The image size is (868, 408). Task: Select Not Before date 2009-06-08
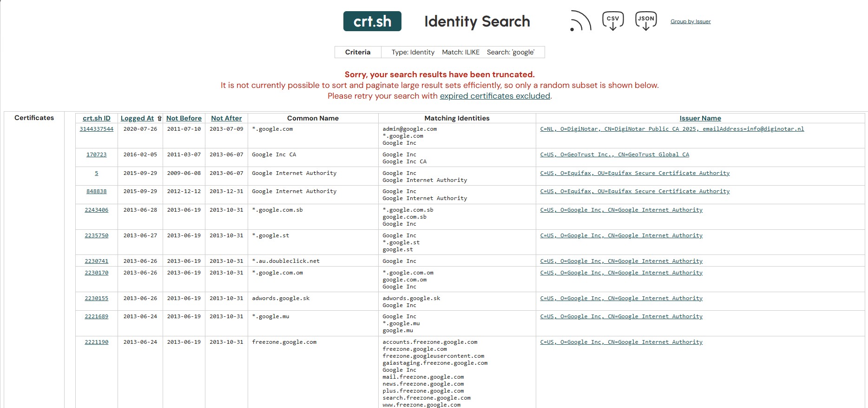184,173
